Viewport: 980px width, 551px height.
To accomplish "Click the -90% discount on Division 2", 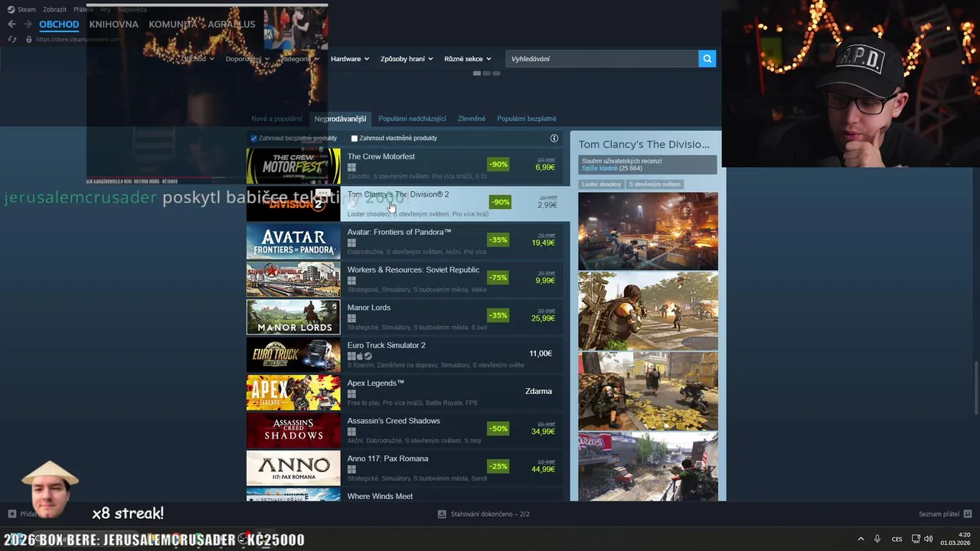I will click(500, 202).
